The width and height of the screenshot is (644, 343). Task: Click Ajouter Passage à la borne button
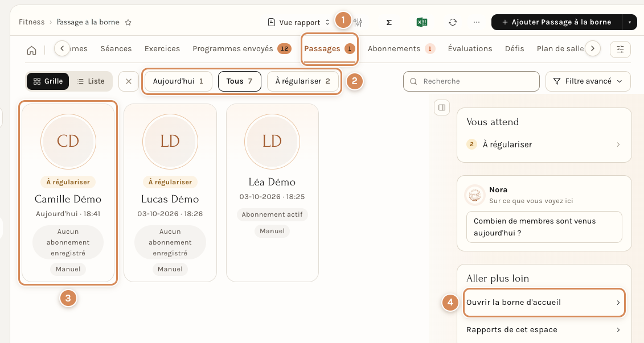point(557,22)
